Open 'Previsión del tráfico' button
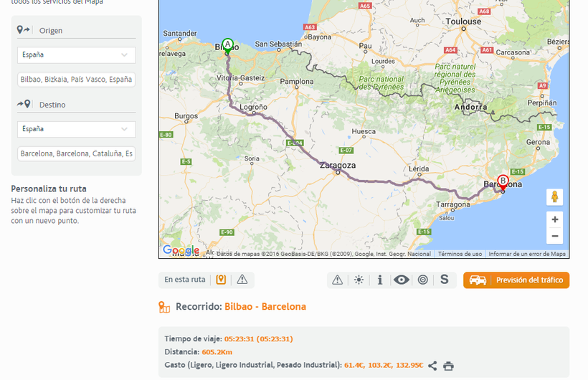Viewport: 588px width, 380px height. pyautogui.click(x=516, y=280)
